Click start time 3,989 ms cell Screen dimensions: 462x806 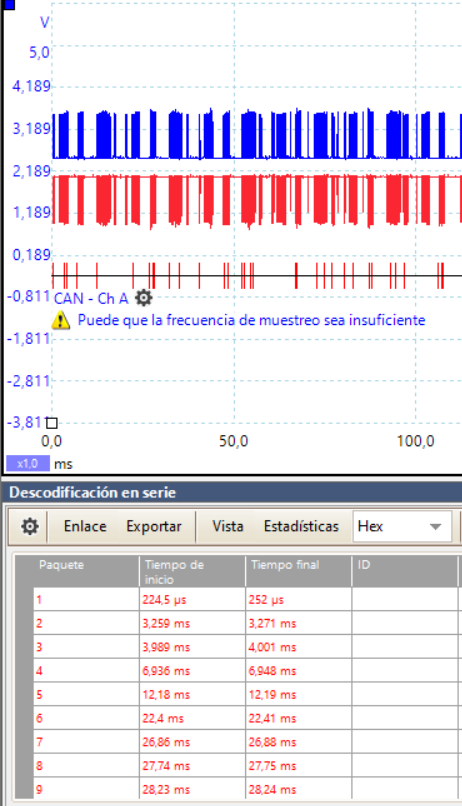point(193,647)
